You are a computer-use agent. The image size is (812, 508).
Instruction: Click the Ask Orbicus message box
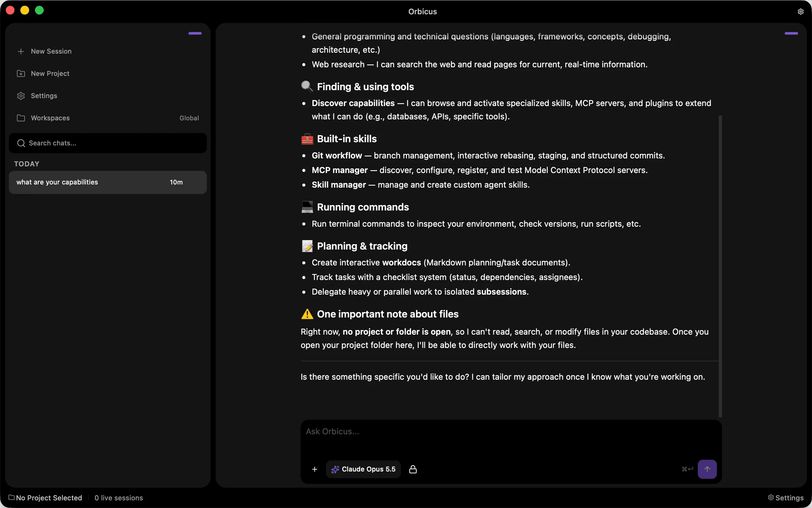tap(511, 438)
